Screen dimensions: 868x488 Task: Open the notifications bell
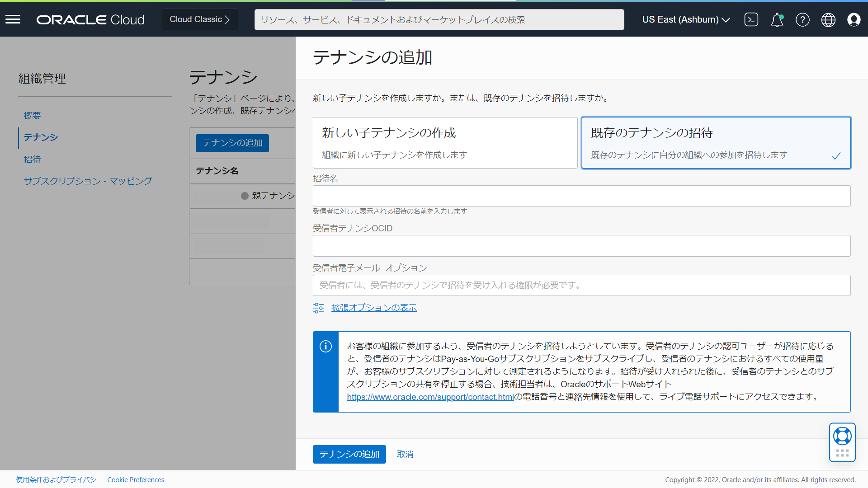(777, 20)
